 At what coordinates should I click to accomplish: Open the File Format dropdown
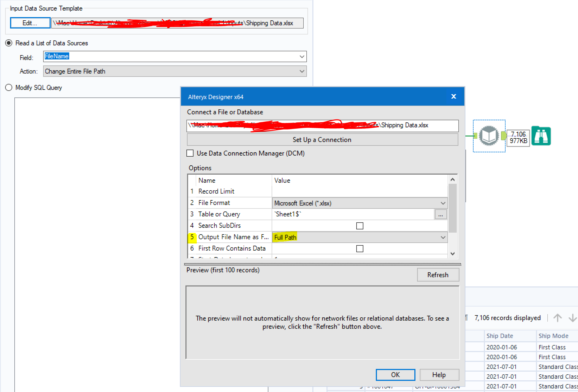point(443,203)
